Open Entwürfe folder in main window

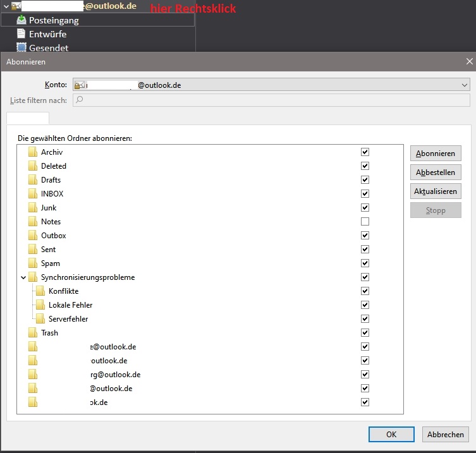[x=47, y=34]
